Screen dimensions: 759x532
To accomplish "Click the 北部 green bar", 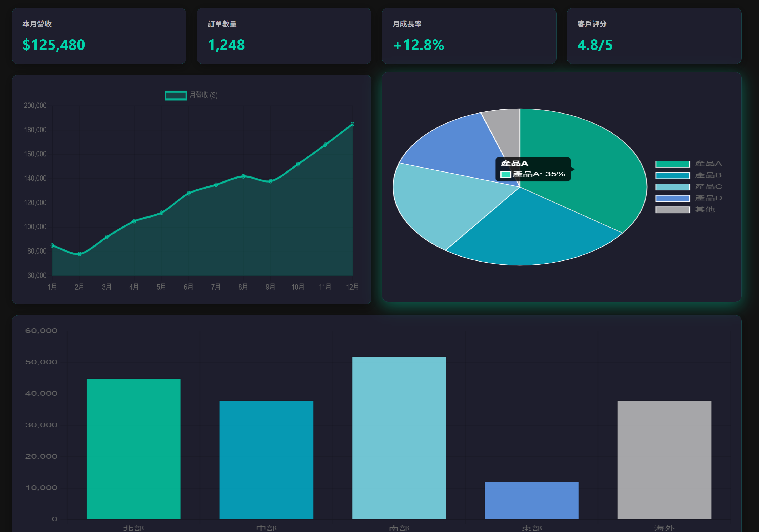I will tap(133, 449).
